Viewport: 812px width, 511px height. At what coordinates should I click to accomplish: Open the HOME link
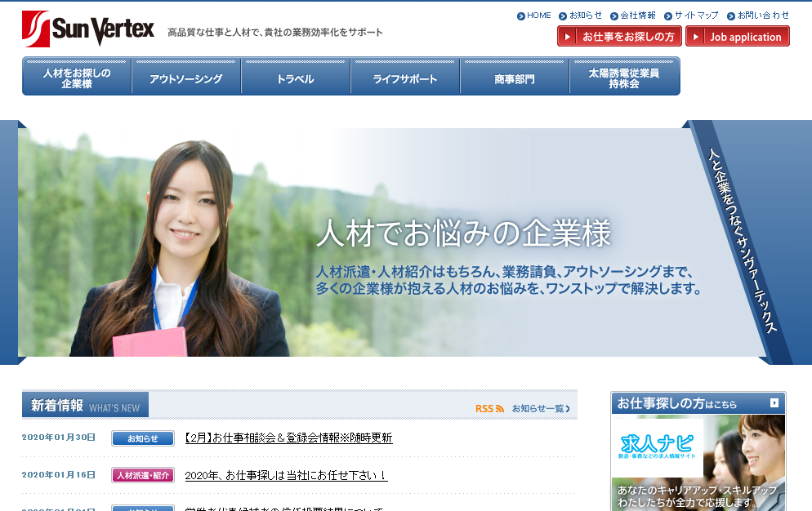coord(538,16)
